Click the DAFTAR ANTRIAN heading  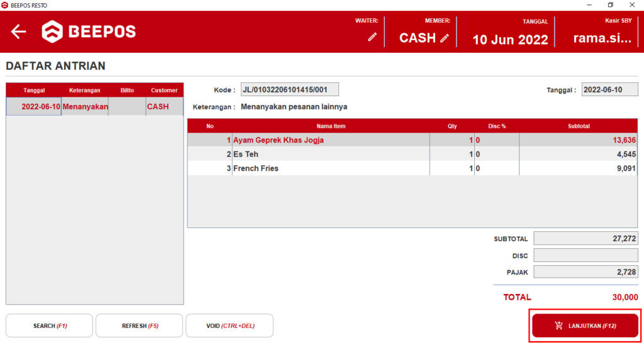pyautogui.click(x=55, y=65)
